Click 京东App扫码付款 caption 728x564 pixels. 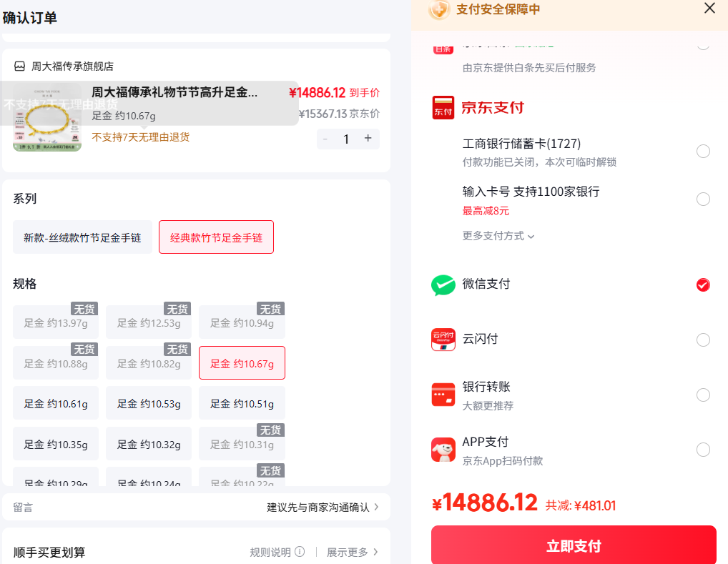click(x=502, y=461)
